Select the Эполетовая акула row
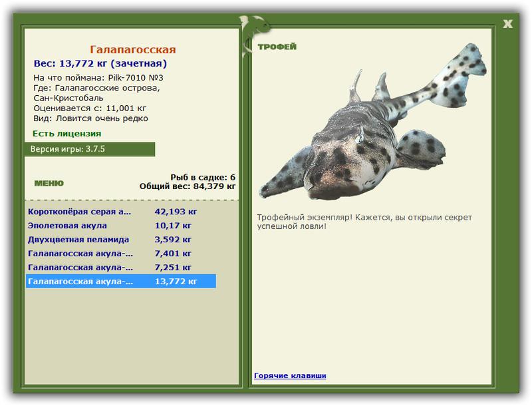Screen dimensions: 532x406 click(x=121, y=226)
